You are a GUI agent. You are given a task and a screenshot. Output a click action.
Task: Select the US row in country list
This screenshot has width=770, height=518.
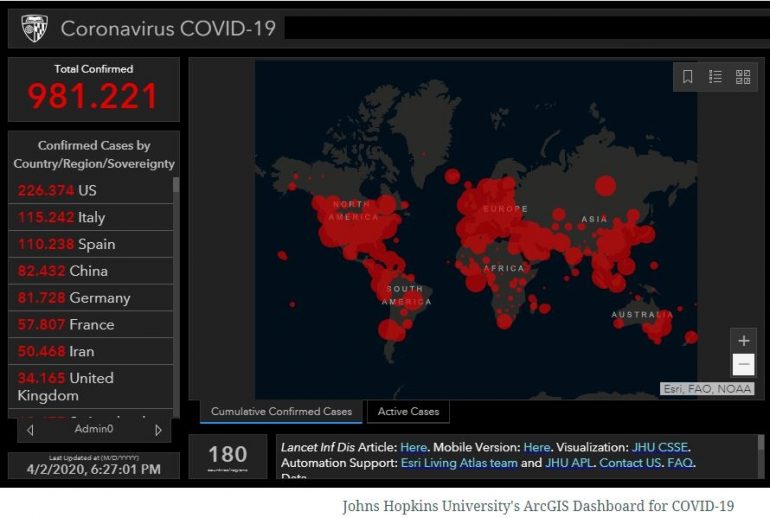(91, 191)
